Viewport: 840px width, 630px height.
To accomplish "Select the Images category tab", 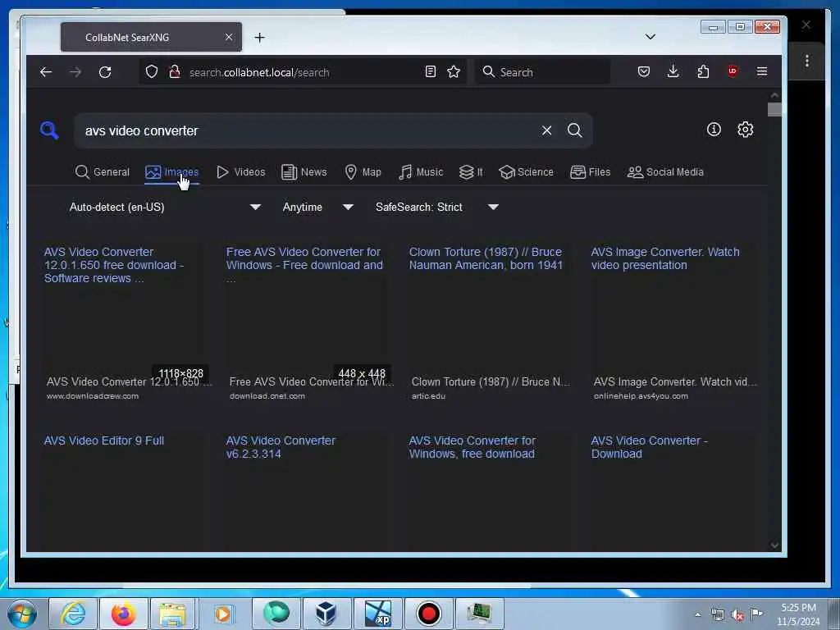I will [x=172, y=172].
